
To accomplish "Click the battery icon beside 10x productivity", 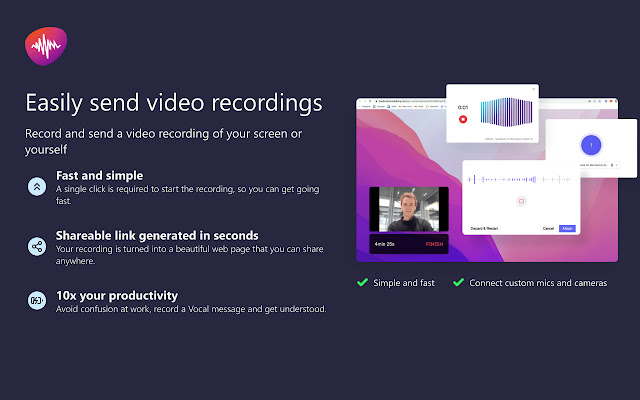I will point(37,300).
